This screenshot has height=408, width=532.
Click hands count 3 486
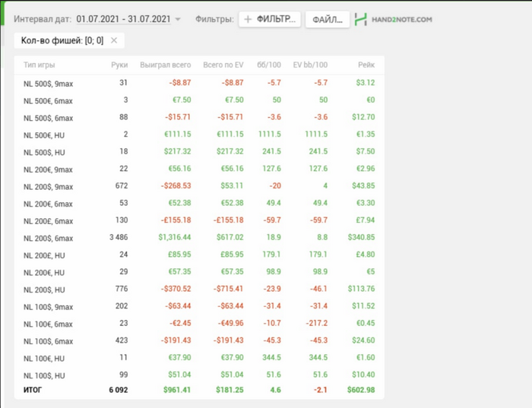119,237
